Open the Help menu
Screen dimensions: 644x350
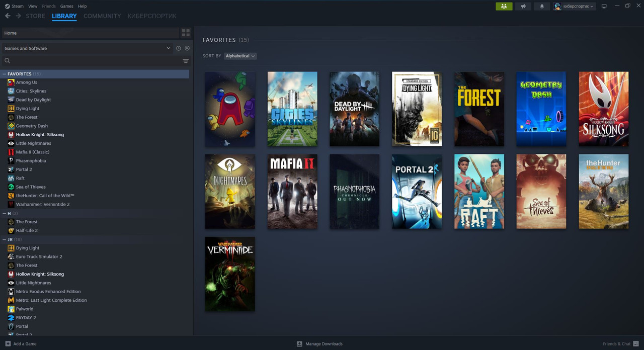point(83,6)
